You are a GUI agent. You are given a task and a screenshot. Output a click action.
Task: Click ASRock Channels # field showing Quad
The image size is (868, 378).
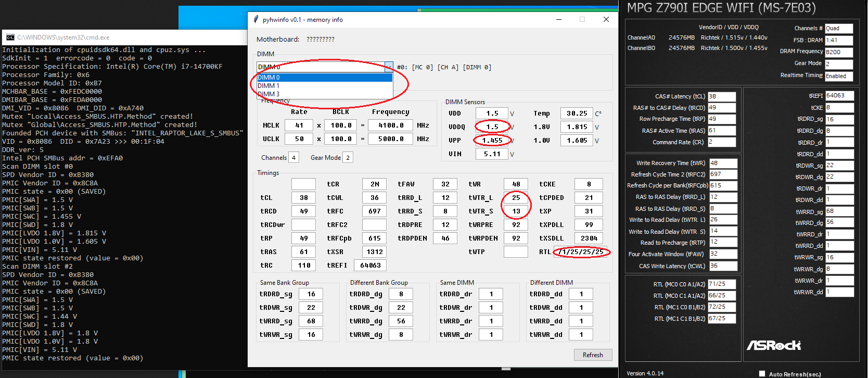pos(839,29)
